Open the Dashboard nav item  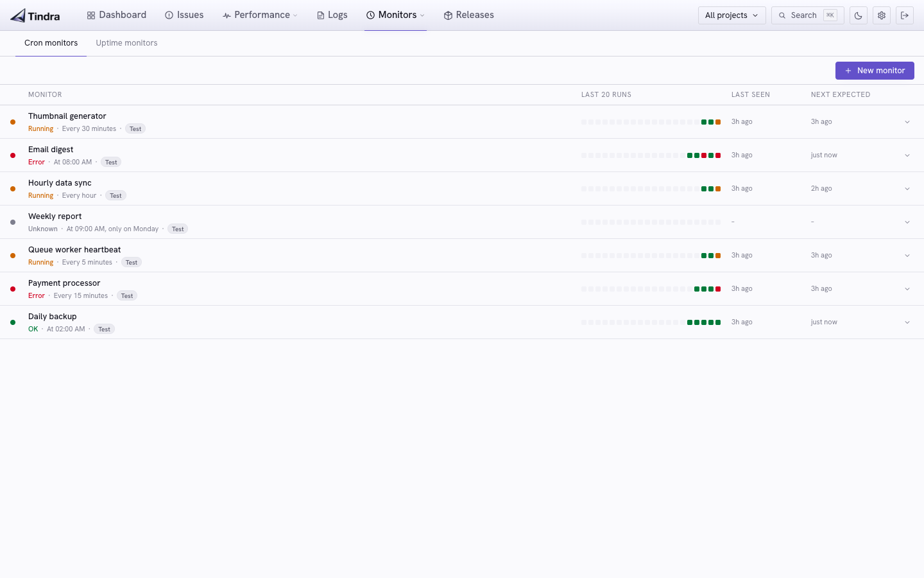pyautogui.click(x=117, y=15)
